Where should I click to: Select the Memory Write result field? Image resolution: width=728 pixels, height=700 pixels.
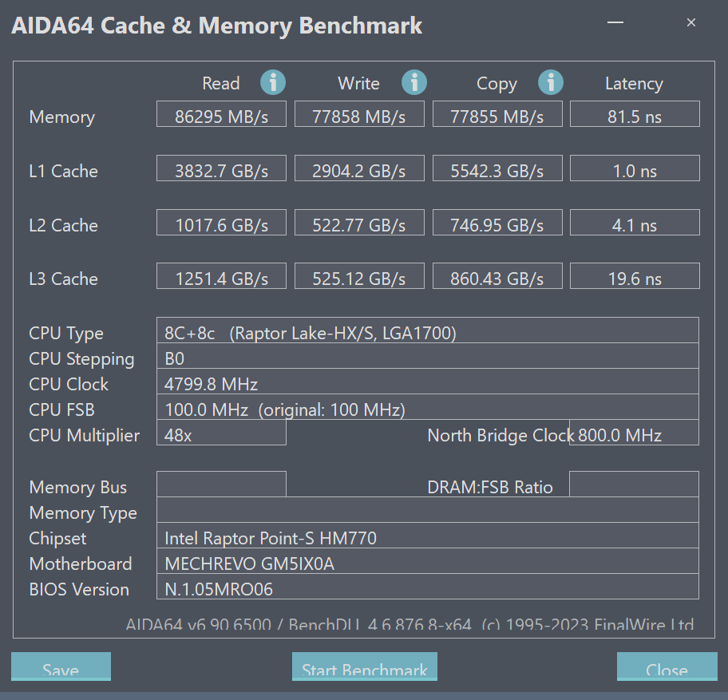pyautogui.click(x=361, y=114)
